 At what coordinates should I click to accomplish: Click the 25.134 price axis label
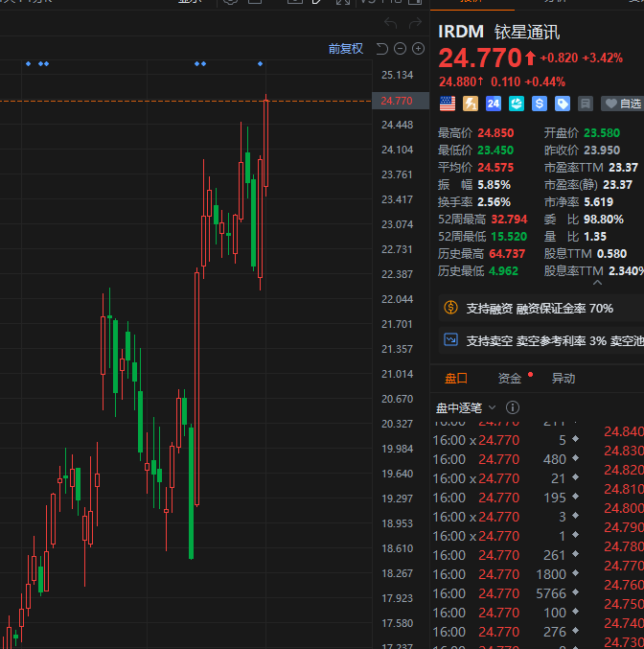[398, 75]
